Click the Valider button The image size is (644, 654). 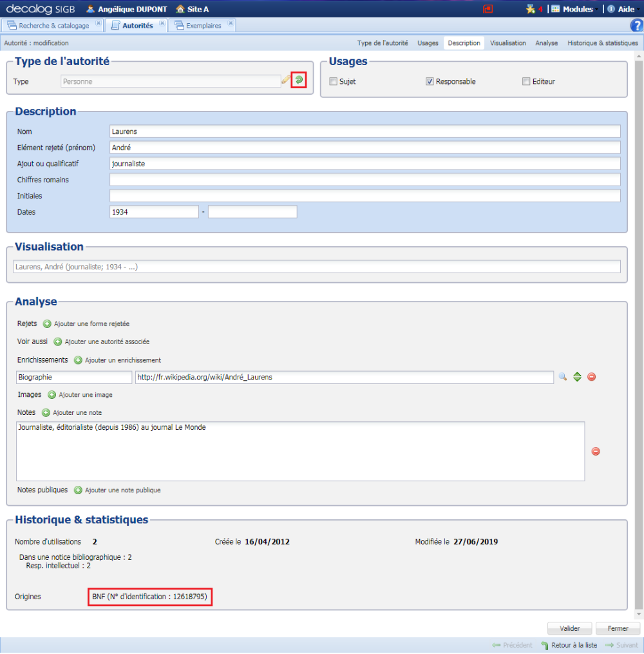pyautogui.click(x=569, y=628)
